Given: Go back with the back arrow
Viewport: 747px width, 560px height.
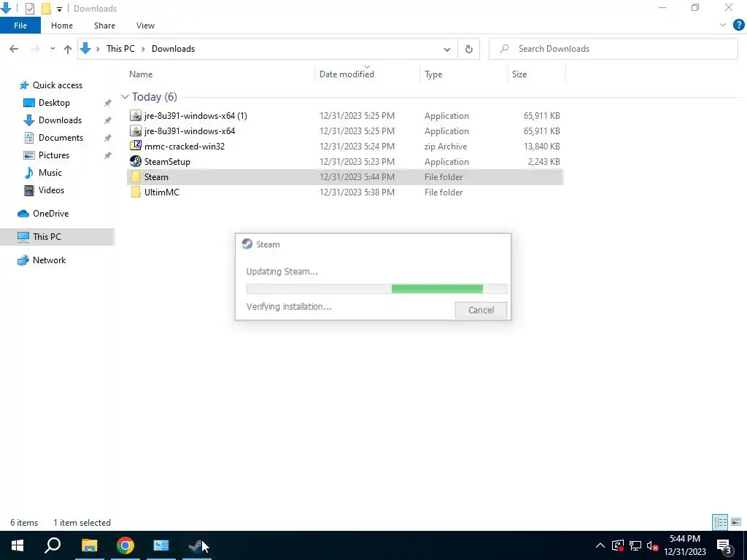Looking at the screenshot, I should coord(14,49).
